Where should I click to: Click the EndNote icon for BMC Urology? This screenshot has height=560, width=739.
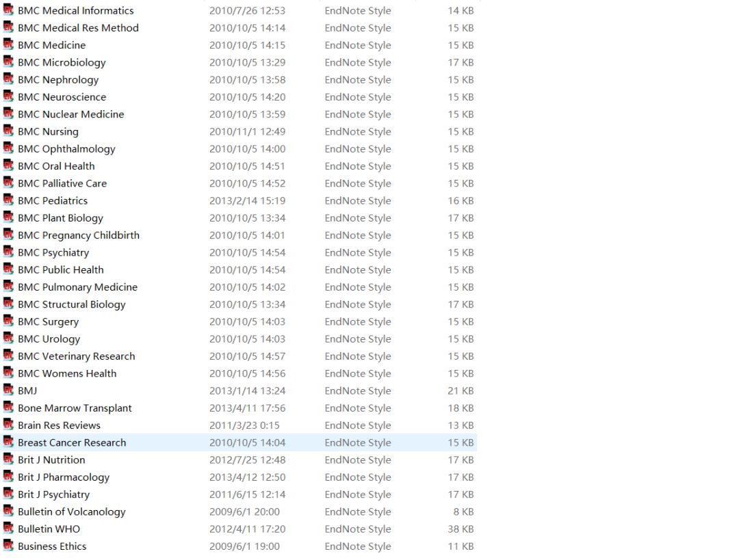point(8,338)
